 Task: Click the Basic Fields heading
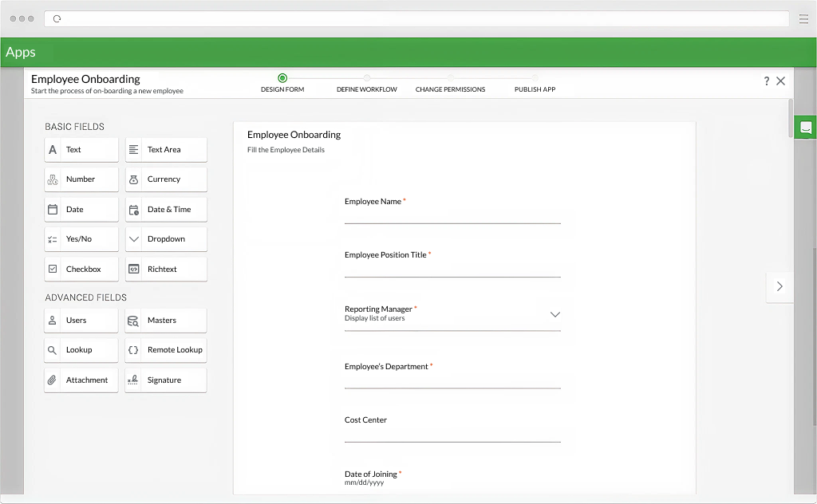(74, 127)
